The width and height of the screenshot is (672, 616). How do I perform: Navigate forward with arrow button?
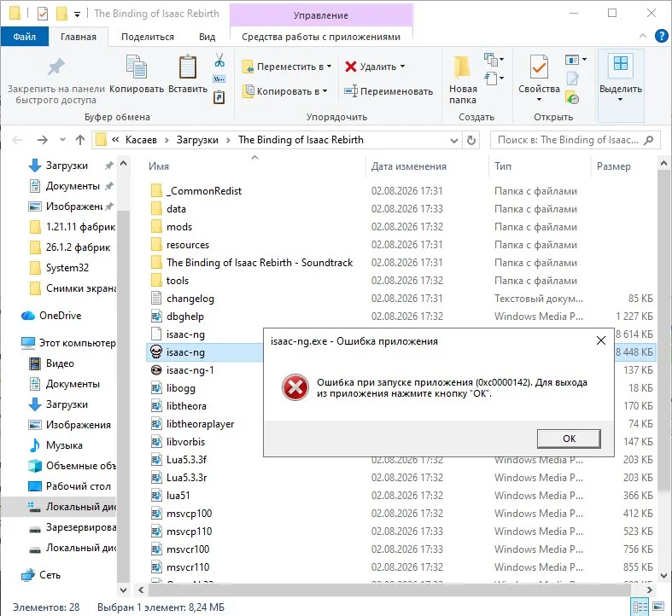[x=43, y=140]
